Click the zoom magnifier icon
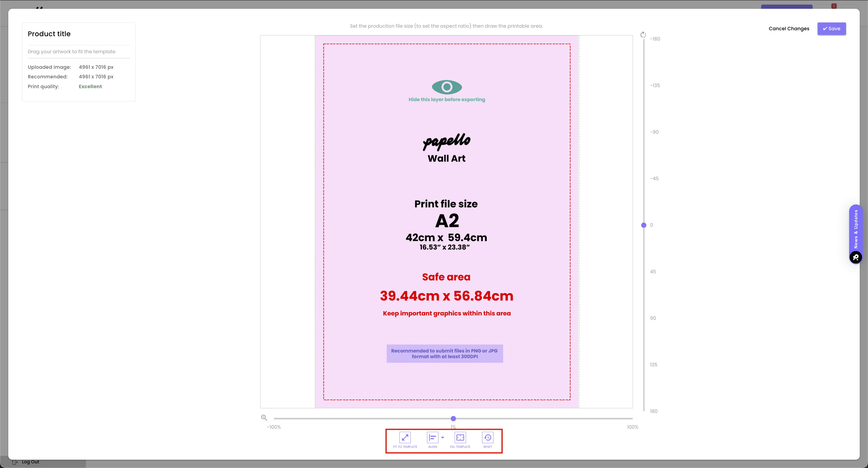This screenshot has height=468, width=868. (264, 418)
